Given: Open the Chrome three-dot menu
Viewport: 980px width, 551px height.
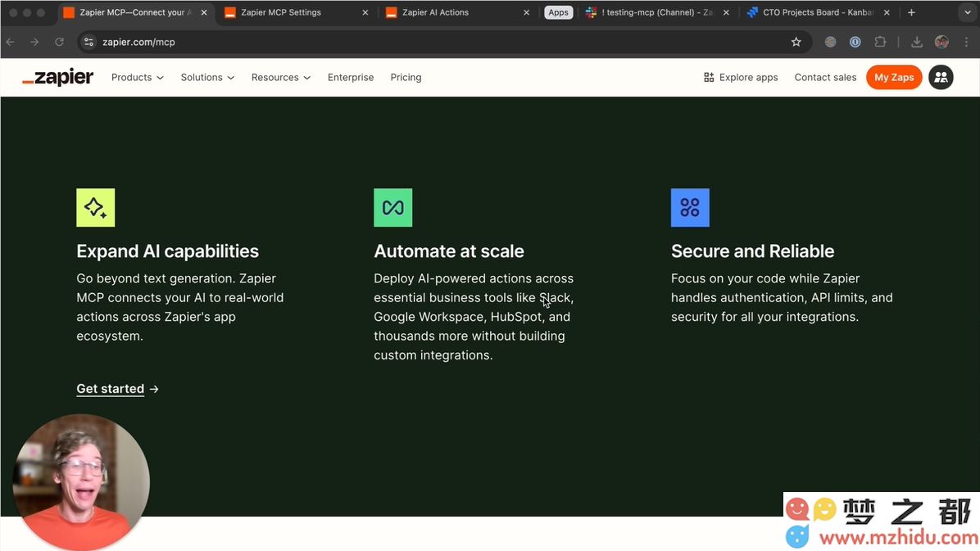Looking at the screenshot, I should tap(966, 42).
